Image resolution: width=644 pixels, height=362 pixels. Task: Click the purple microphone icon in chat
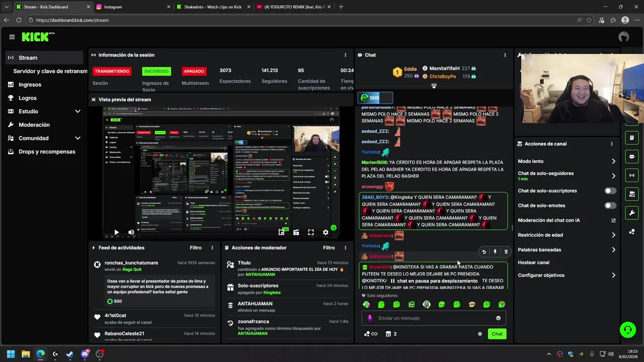click(x=370, y=318)
